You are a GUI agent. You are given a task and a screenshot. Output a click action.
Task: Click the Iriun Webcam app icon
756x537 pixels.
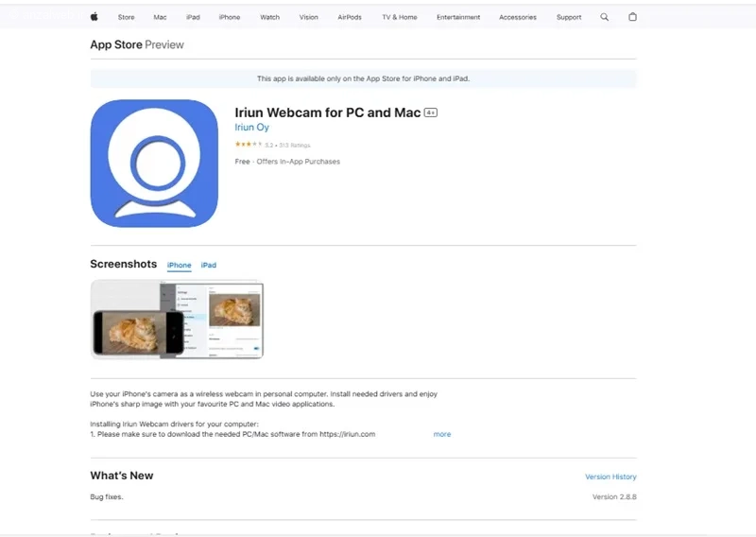[x=154, y=164]
